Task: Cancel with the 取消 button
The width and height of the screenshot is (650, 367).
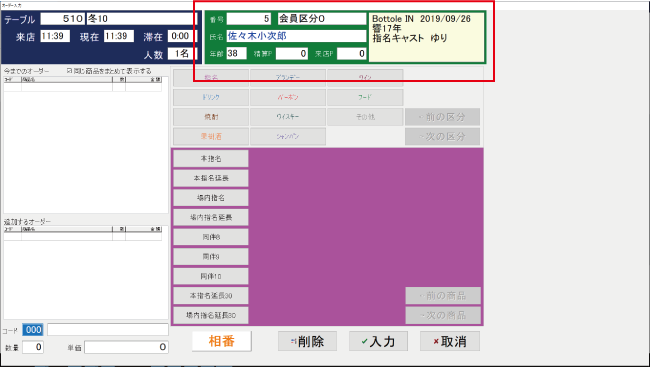Action: pyautogui.click(x=450, y=341)
